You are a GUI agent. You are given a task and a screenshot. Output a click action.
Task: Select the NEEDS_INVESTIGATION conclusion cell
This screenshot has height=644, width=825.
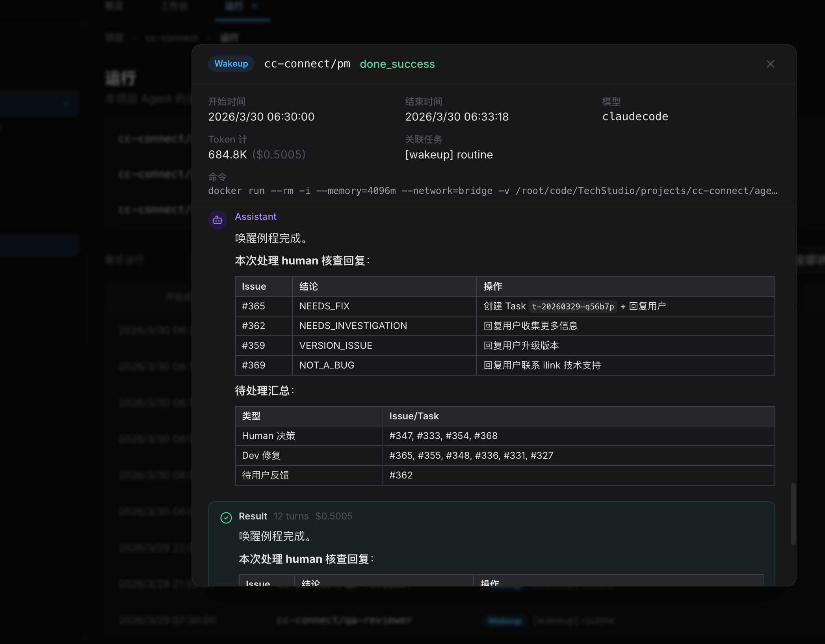[353, 326]
